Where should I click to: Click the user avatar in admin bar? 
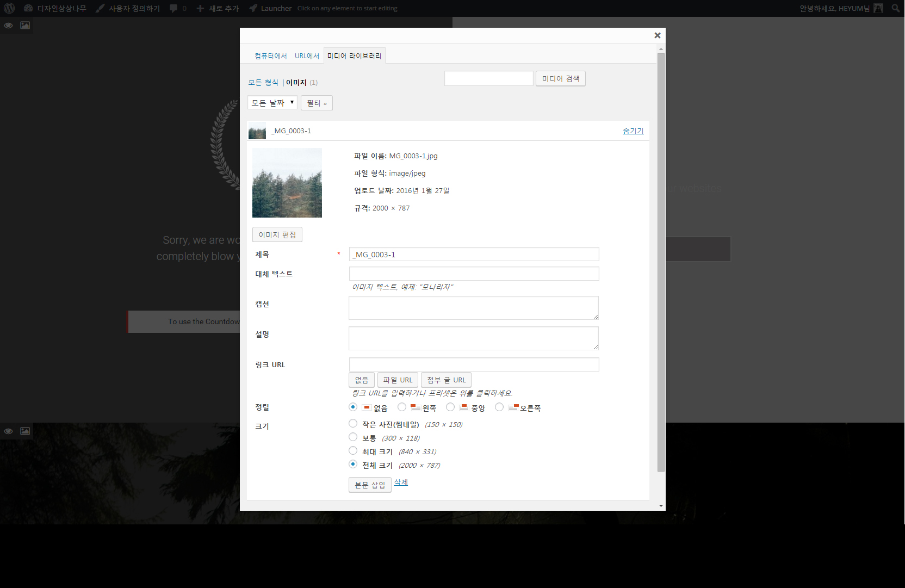[x=878, y=8]
